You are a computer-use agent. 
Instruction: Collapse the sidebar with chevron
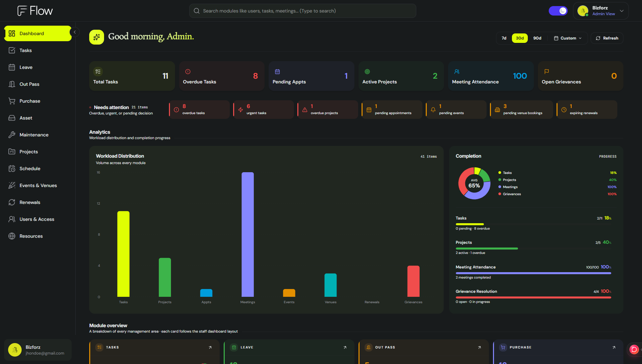point(75,32)
